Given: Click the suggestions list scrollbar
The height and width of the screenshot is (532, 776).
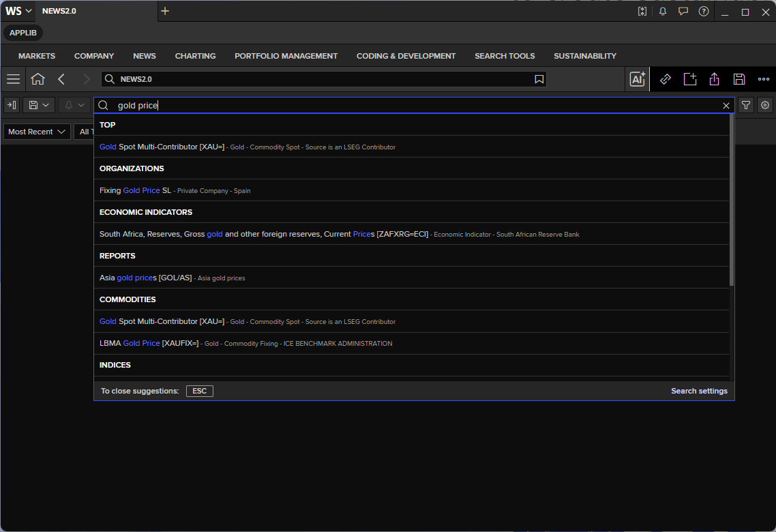Looking at the screenshot, I should coord(732,200).
